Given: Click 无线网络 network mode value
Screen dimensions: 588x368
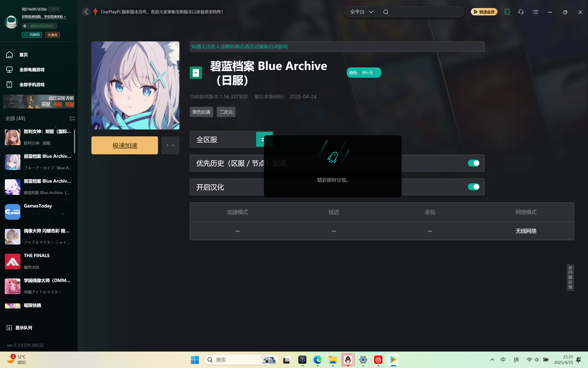Looking at the screenshot, I should [x=526, y=231].
